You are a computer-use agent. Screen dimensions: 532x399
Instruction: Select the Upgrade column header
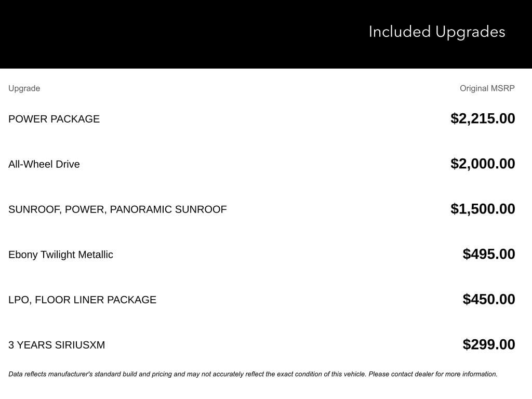24,88
